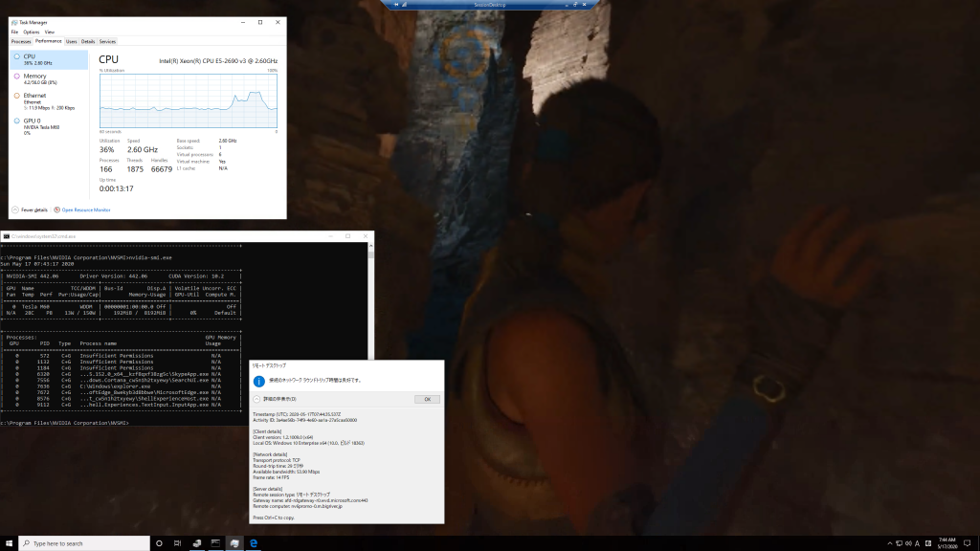Screen dimensions: 980x551
Task: Click the CPU utilization graph
Action: point(189,101)
